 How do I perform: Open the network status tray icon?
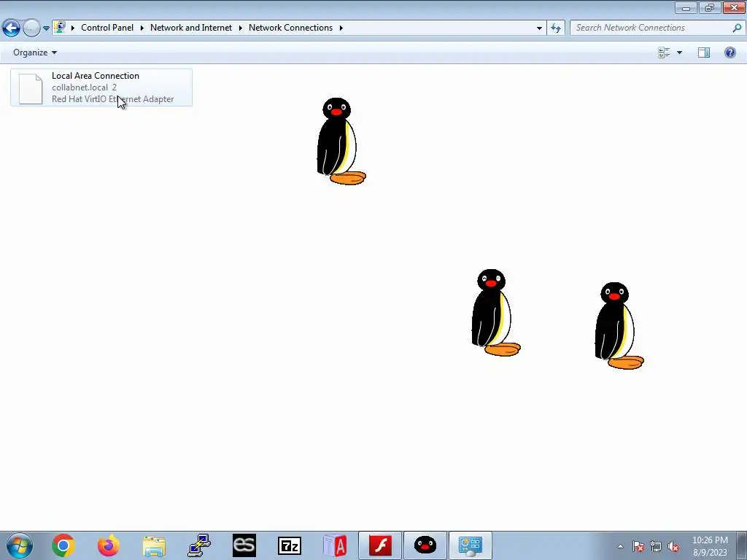[x=656, y=546]
